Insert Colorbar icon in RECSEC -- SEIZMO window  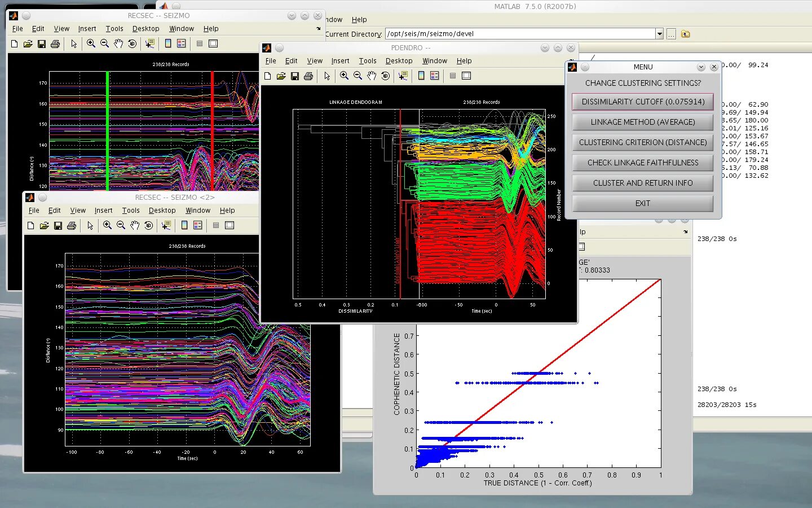point(168,43)
